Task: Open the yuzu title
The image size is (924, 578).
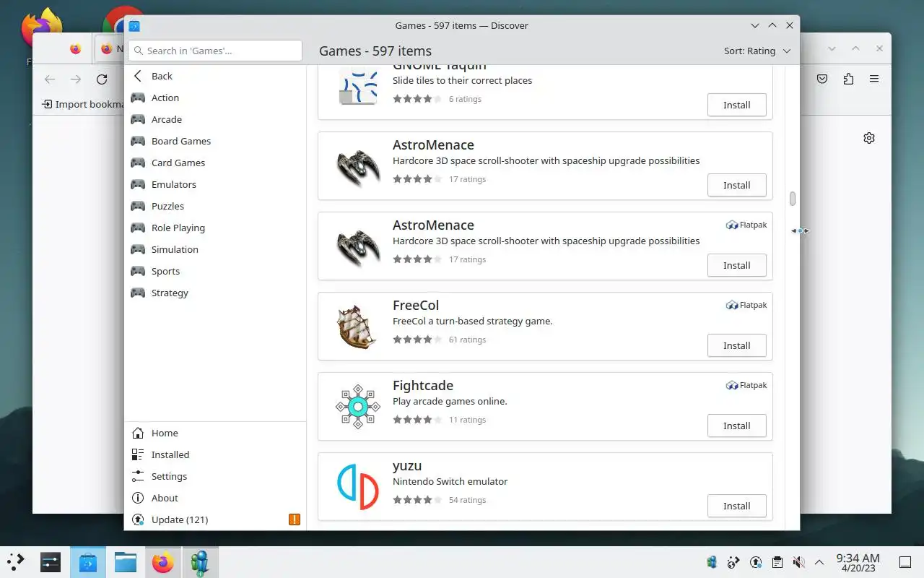Action: click(407, 465)
